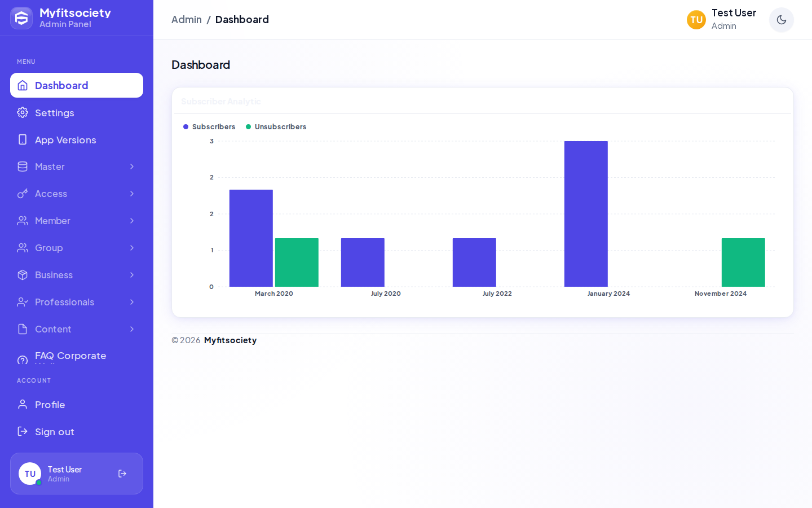Image resolution: width=812 pixels, height=508 pixels.
Task: Open the Dashboard menu item
Action: click(77, 85)
